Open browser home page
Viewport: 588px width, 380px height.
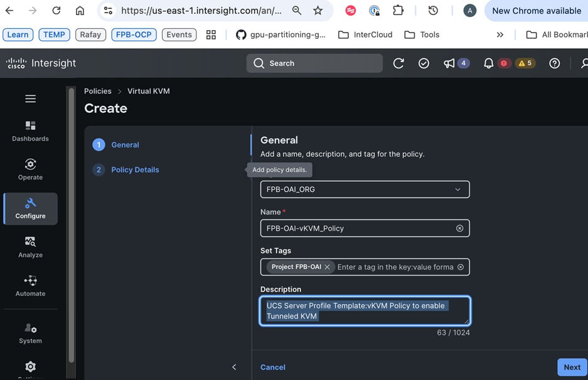tap(80, 11)
